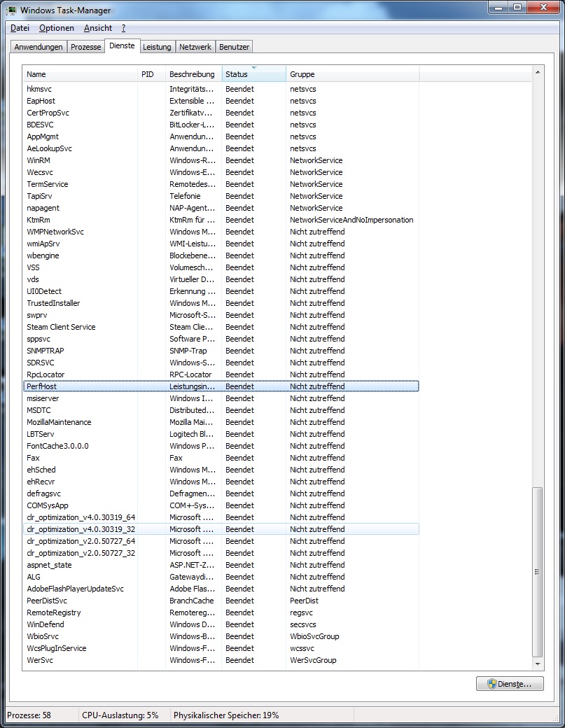Screen dimensions: 565x728
Task: Select the WinRM service
Action: [221, 160]
